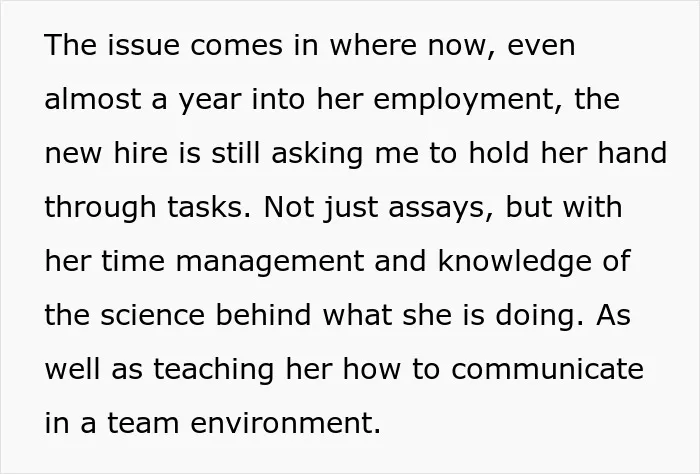
Task: Click the word "teaching"
Action: (214, 370)
